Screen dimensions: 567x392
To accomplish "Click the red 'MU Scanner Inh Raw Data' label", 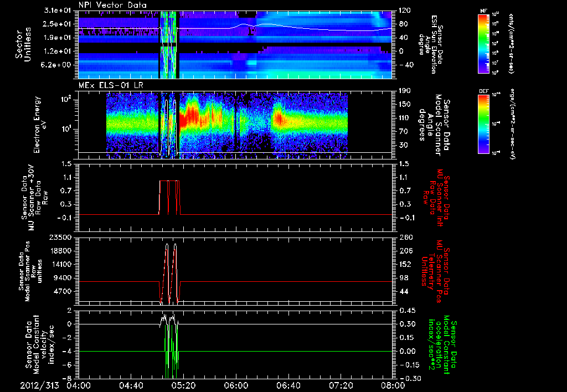I will [x=435, y=198].
